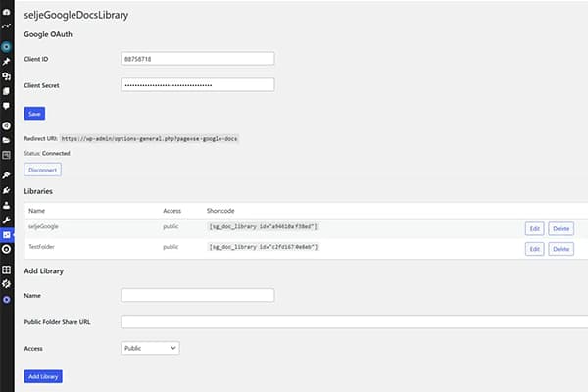
Task: Open Appearance paintbrush sidebar icon
Action: click(6, 175)
